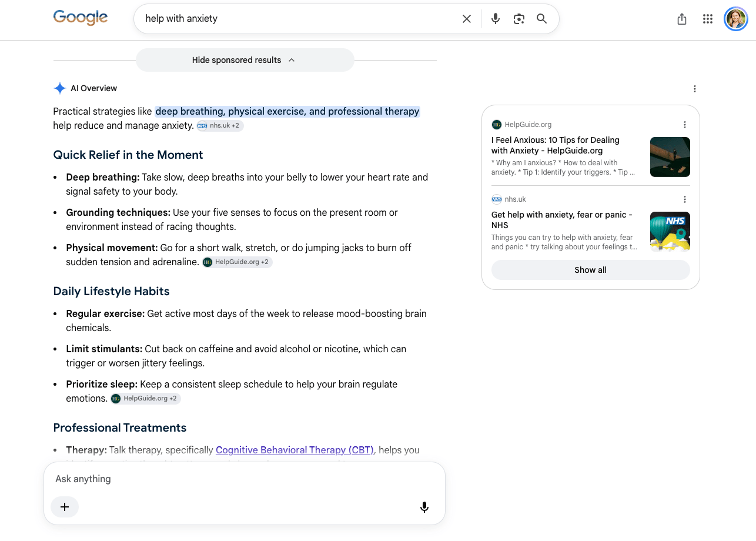Start voice search in the top search bar
756x541 pixels.
pyautogui.click(x=496, y=19)
